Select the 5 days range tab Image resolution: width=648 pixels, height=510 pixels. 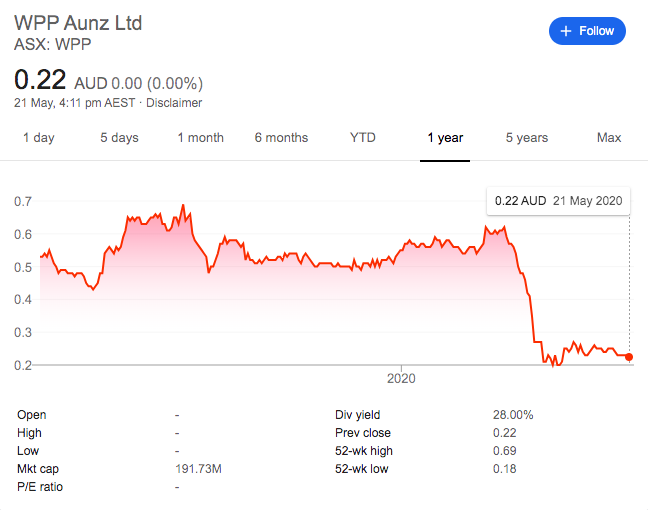[x=119, y=138]
